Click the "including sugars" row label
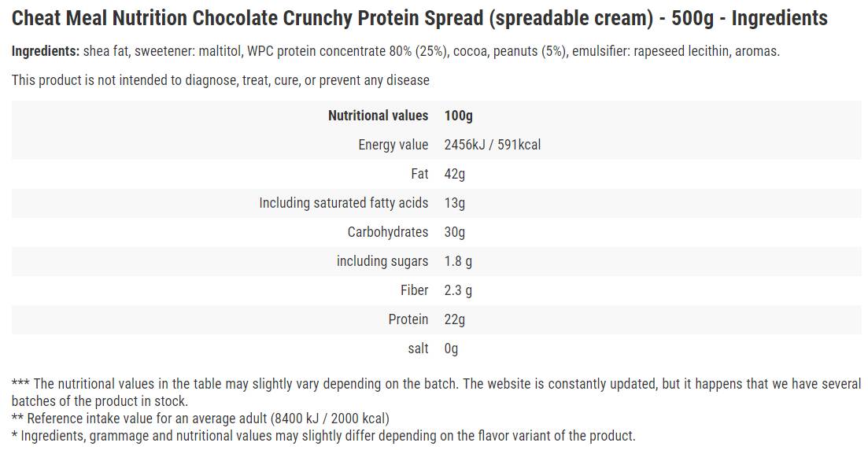Image resolution: width=868 pixels, height=450 pixels. (x=382, y=261)
